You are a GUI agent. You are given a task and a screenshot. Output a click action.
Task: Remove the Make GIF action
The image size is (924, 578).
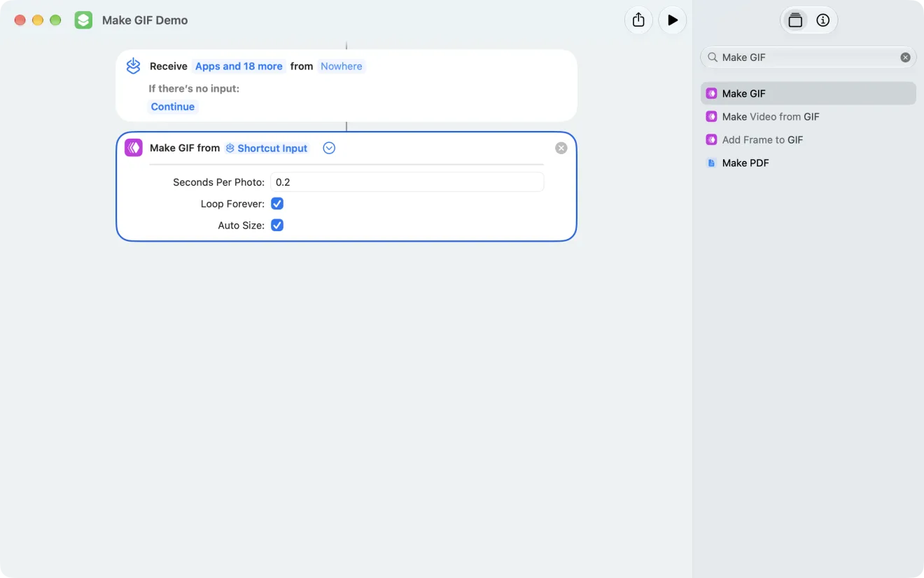pyautogui.click(x=561, y=148)
